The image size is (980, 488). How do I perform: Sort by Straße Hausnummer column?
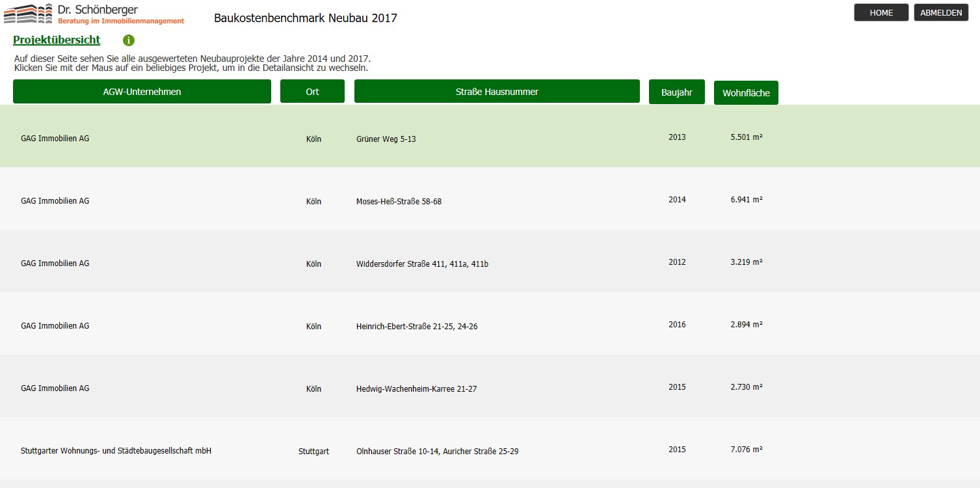click(497, 92)
